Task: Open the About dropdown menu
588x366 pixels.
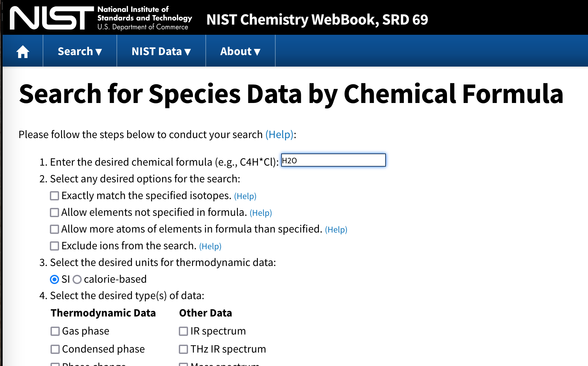Action: click(240, 51)
